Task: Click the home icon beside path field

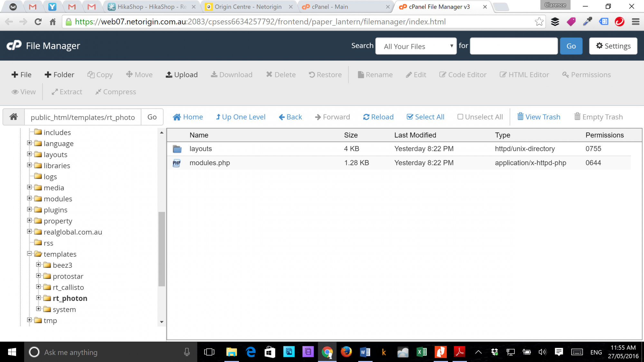Action: click(x=14, y=117)
